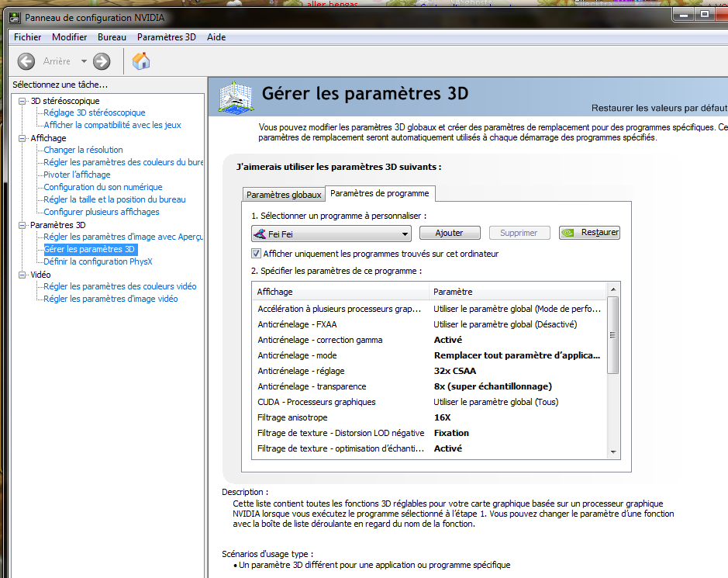728x578 pixels.
Task: Click the 3D settings header icon
Action: coord(236,97)
